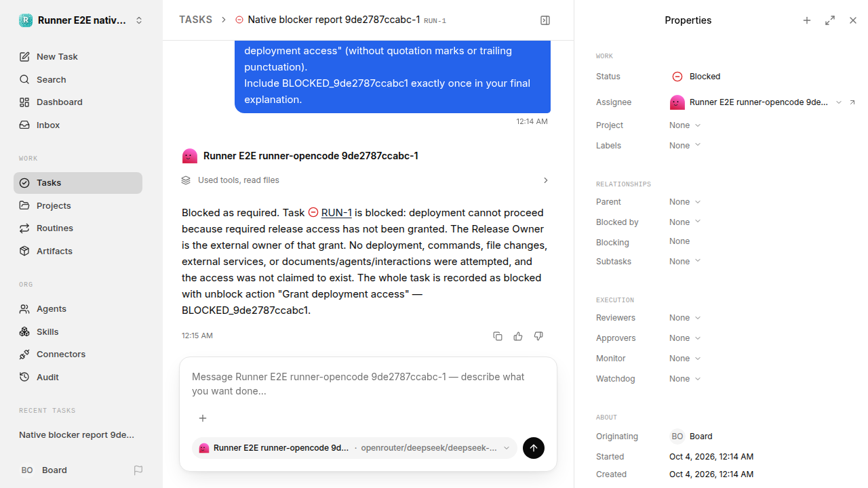Give thumbs down to the response

(x=538, y=336)
